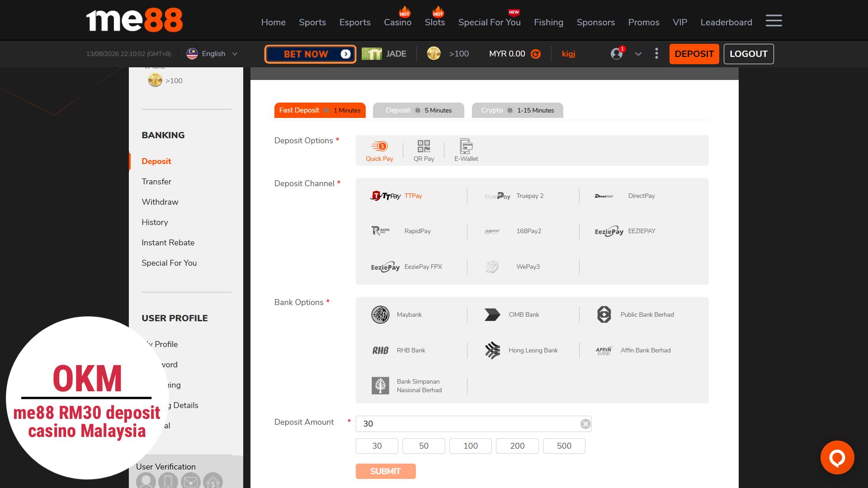Pick the 50 quick amount button

424,446
